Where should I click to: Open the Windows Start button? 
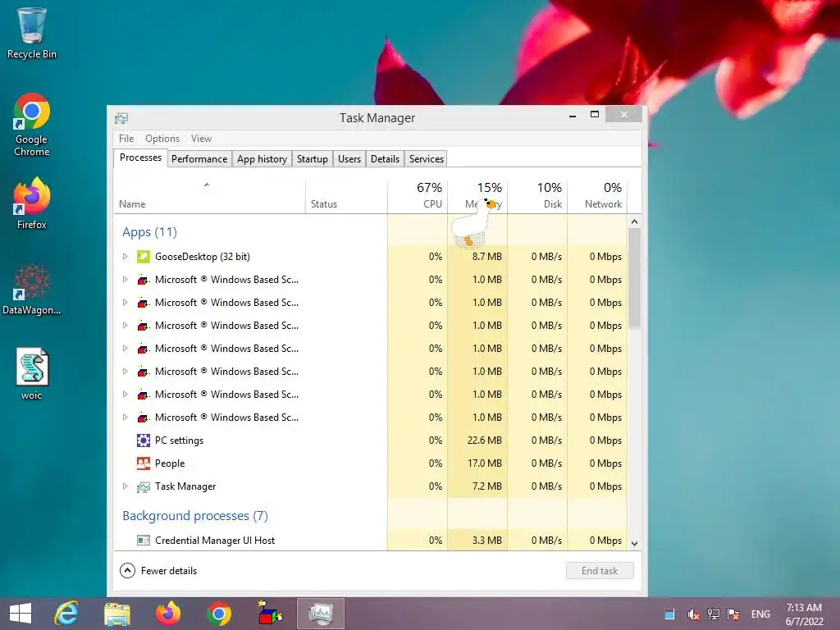21,614
